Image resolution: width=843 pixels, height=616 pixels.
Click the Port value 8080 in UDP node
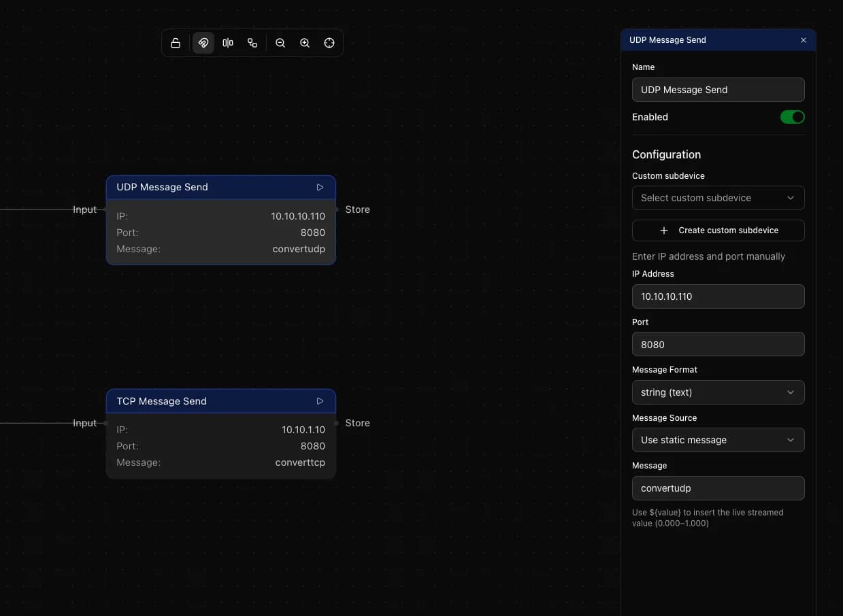click(313, 233)
